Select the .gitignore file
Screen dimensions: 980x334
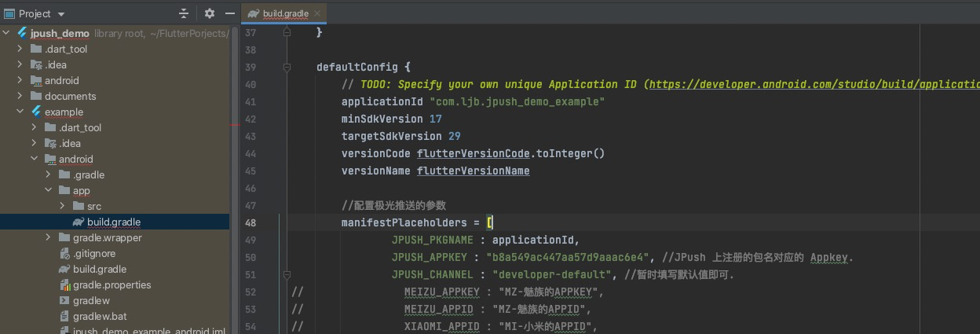(94, 253)
